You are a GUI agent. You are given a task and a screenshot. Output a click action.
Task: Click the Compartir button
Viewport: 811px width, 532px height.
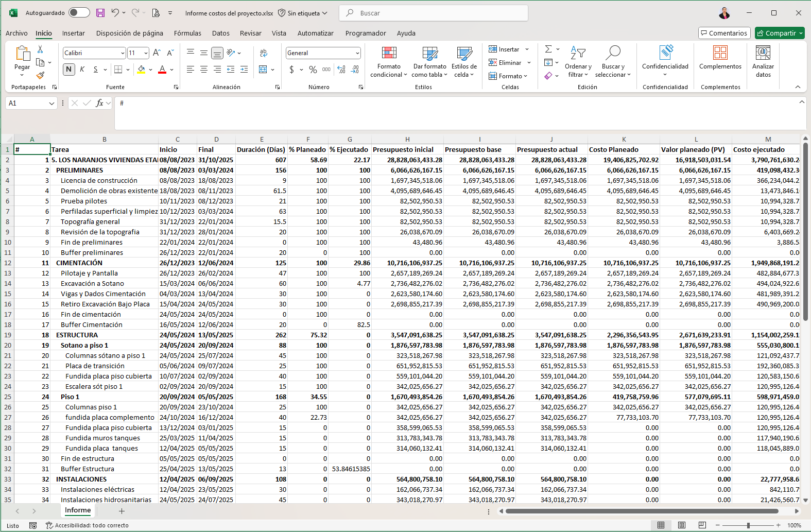[780, 33]
